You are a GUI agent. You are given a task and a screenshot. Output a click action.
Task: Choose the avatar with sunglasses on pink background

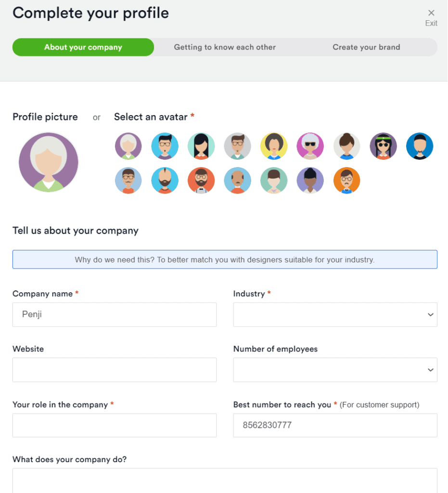(310, 146)
